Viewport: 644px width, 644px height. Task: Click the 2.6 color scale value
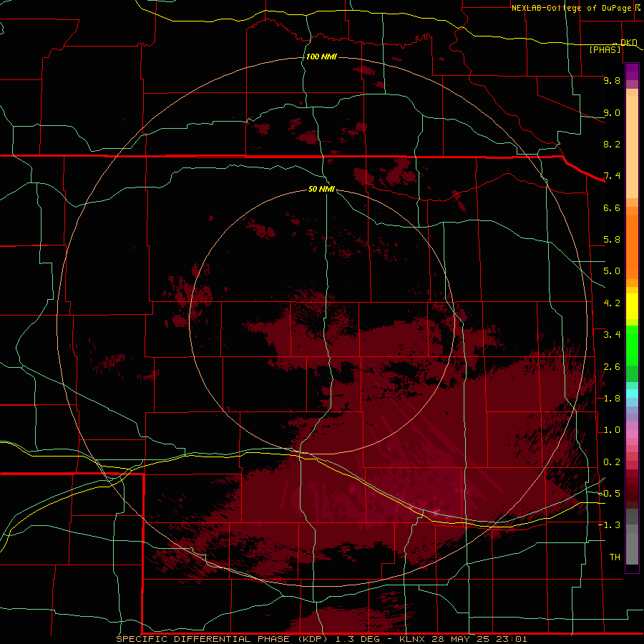pos(612,367)
